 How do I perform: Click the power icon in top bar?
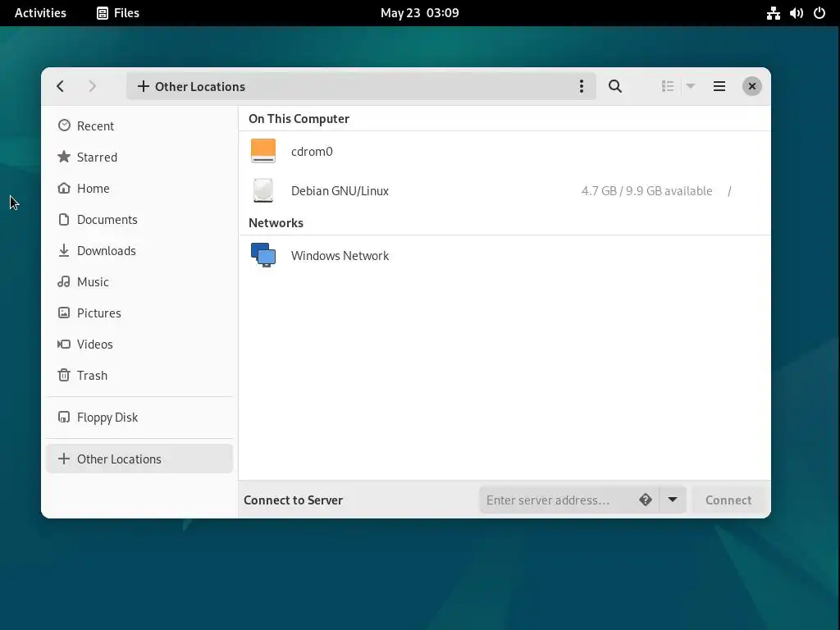tap(819, 13)
